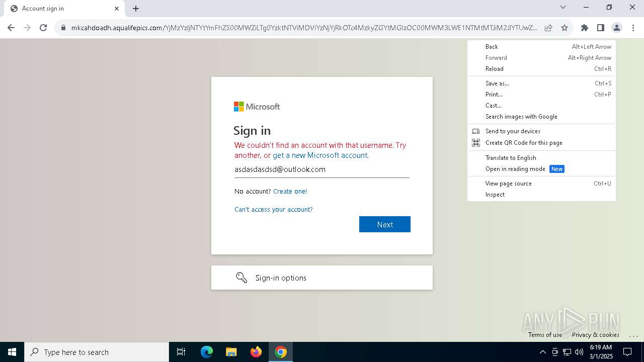
Task: Choose Create QR Code for this page
Action: (x=541, y=143)
